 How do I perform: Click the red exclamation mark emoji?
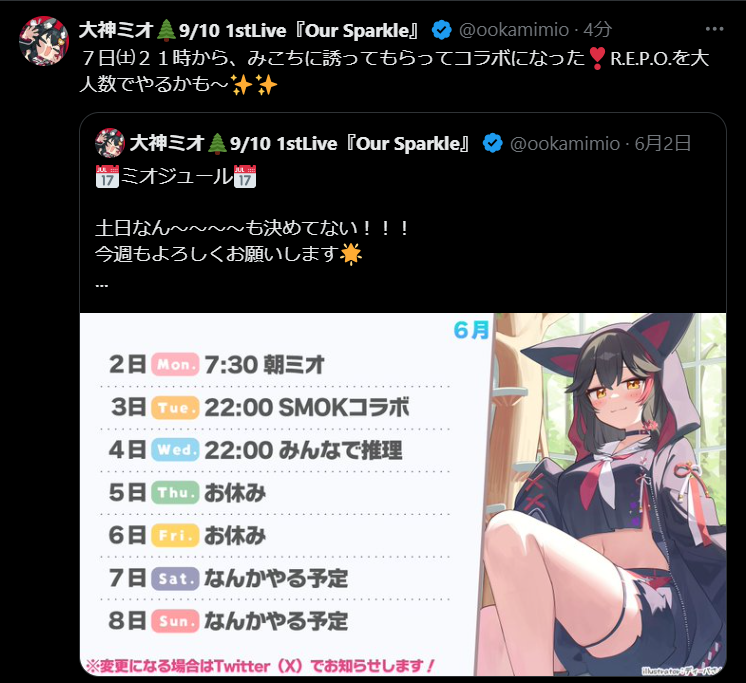[x=597, y=59]
